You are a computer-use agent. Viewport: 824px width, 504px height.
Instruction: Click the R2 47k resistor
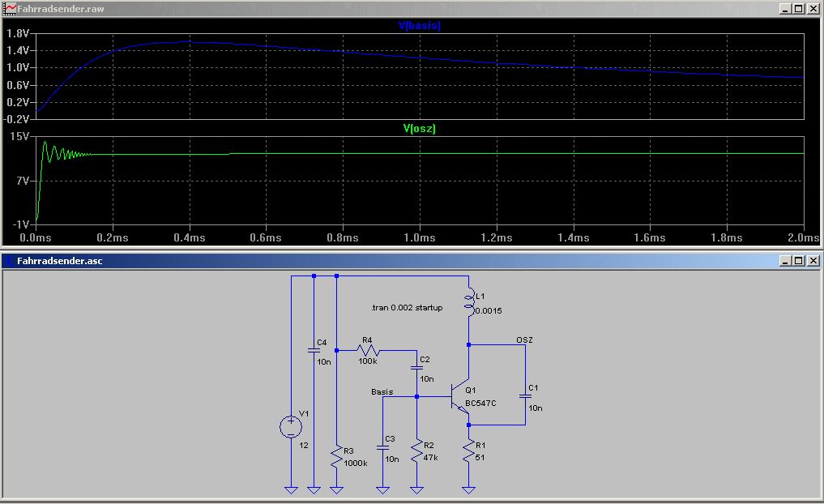[x=416, y=451]
